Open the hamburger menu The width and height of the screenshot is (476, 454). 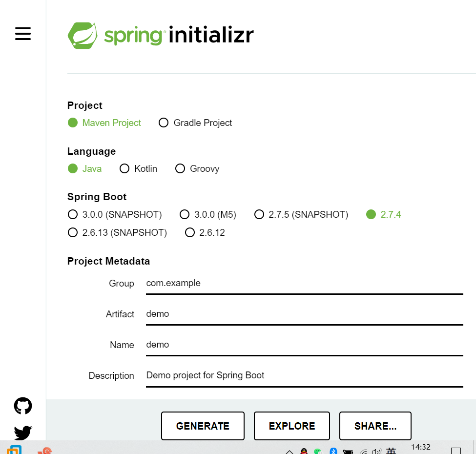[x=23, y=34]
